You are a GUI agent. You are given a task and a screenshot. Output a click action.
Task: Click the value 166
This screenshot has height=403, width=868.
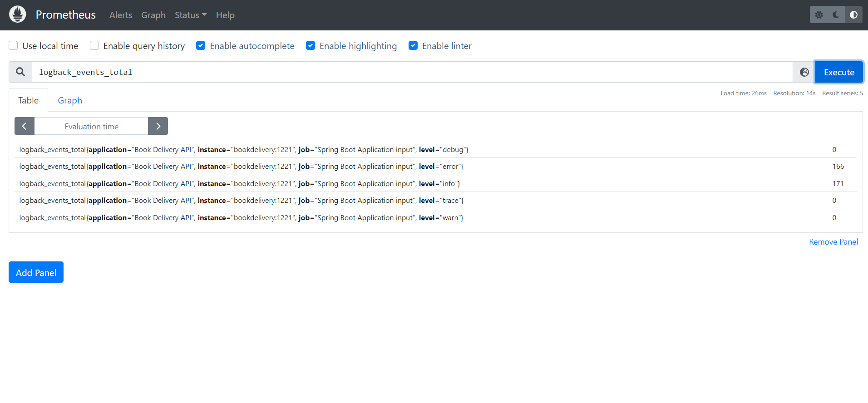click(x=838, y=167)
